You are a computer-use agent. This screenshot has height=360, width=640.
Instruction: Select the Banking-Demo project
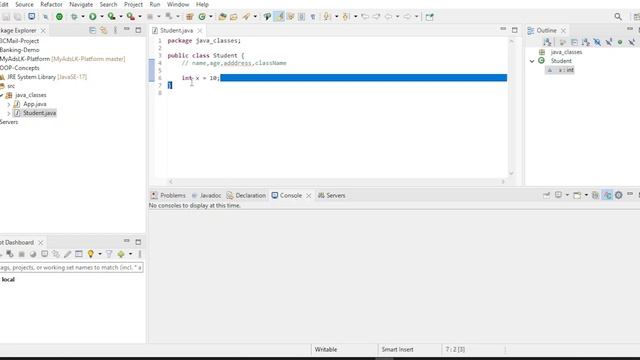(20, 50)
